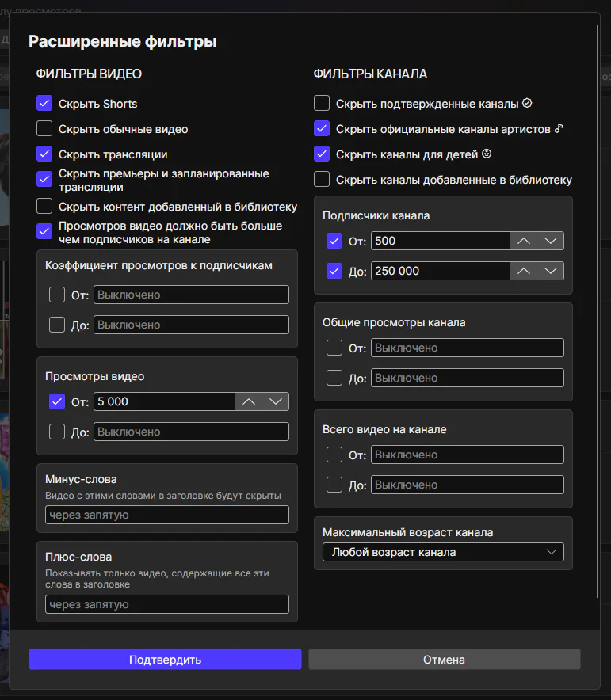The width and height of the screenshot is (611, 700).
Task: Click the verified badge icon next to подтвержденные каналы
Action: 527,103
